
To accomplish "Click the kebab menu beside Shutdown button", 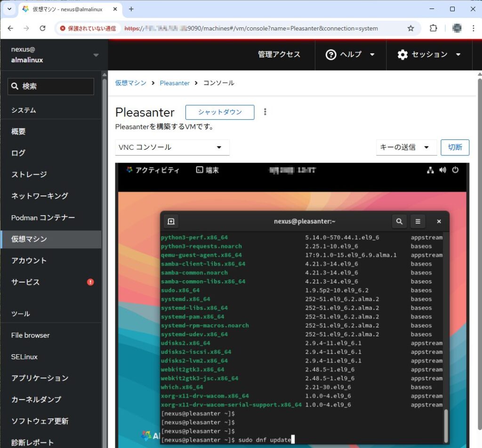I will point(265,112).
